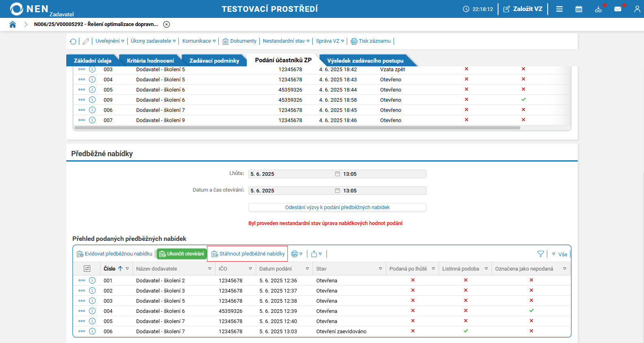
Task: Open row actions for preliminary offer 006
Action: (x=82, y=331)
